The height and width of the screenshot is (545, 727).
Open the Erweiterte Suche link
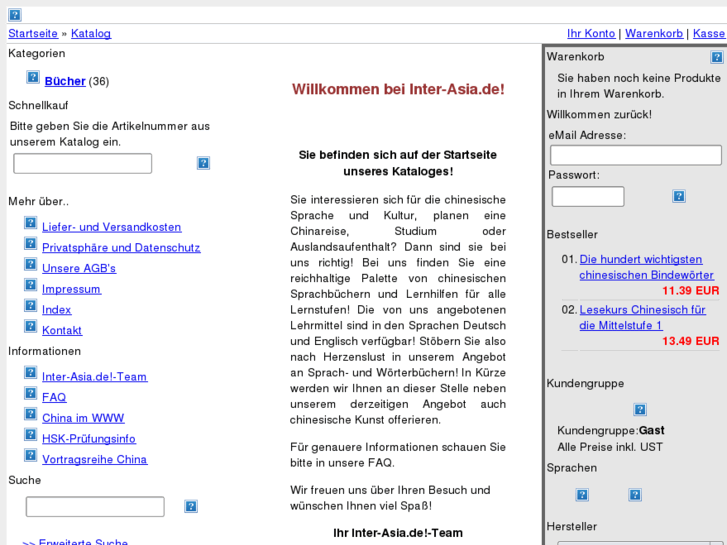(x=75, y=541)
